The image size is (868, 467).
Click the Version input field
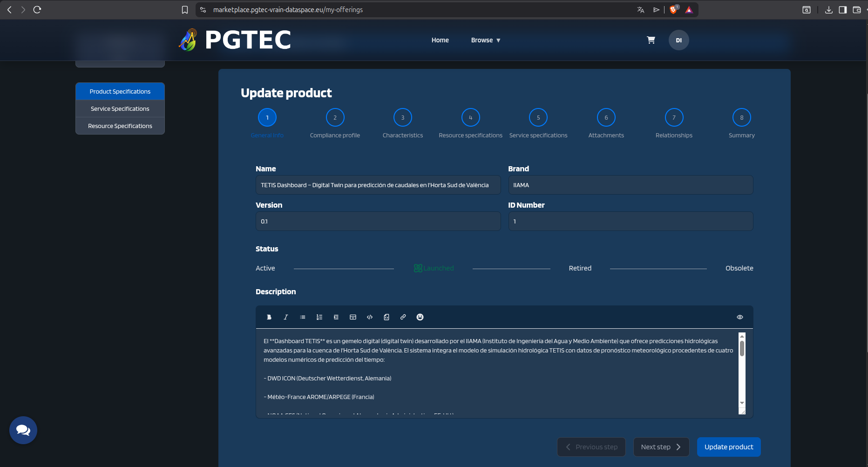coord(378,221)
